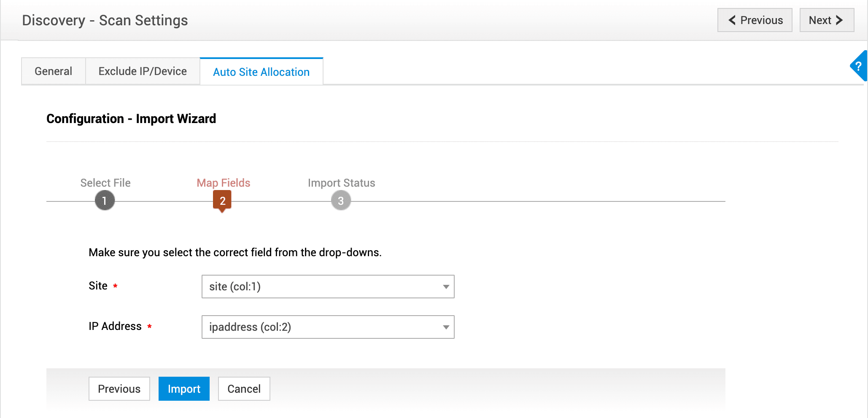Click the Configuration - Import Wizard heading

click(131, 119)
